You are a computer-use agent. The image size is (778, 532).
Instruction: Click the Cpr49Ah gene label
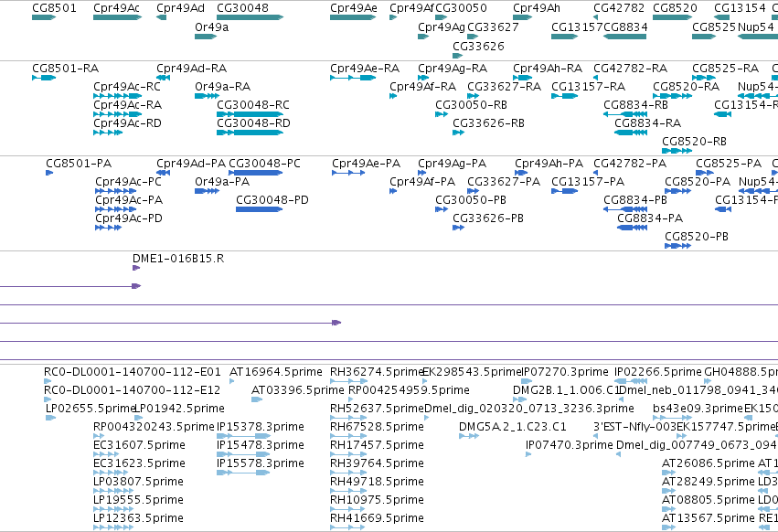pos(537,8)
